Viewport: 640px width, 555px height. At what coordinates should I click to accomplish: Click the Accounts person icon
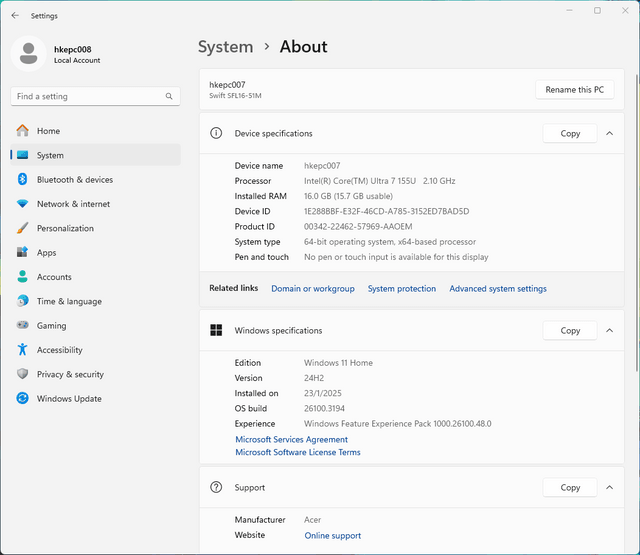22,277
